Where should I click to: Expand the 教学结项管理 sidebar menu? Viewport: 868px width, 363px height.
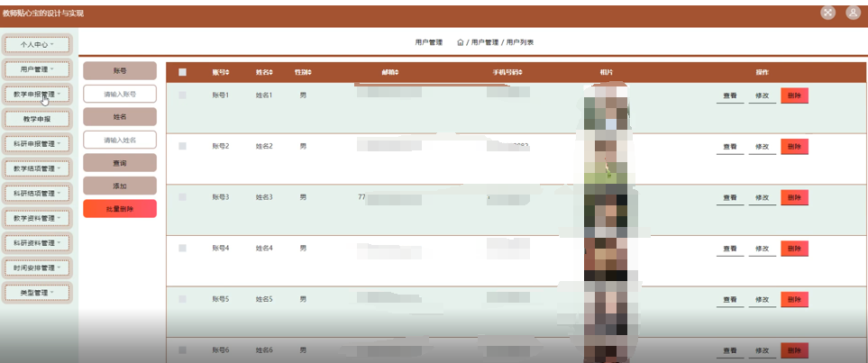click(x=37, y=168)
